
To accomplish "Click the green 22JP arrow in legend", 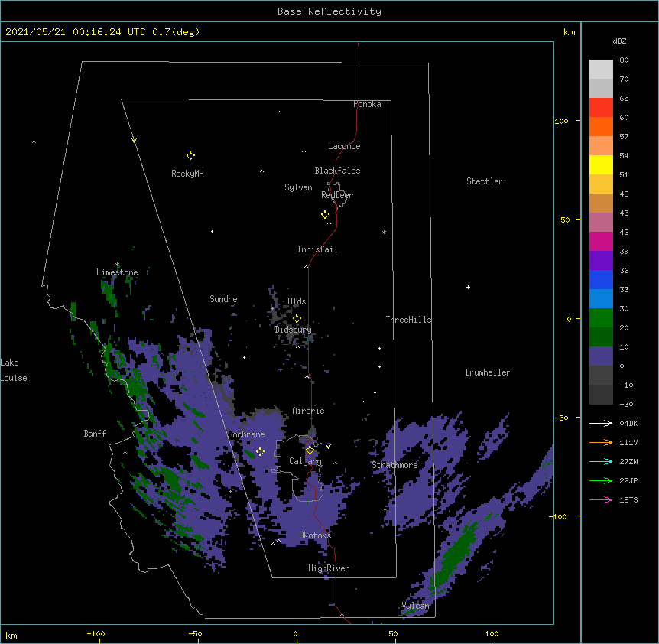I will click(601, 480).
